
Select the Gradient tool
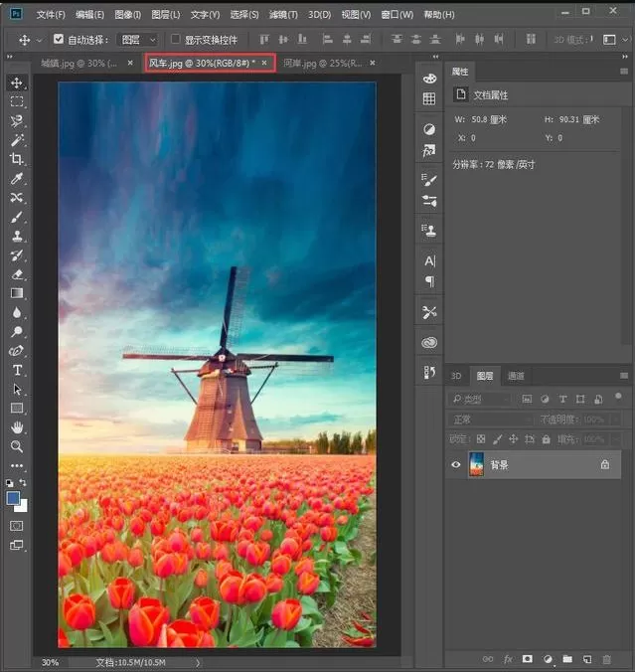(17, 293)
